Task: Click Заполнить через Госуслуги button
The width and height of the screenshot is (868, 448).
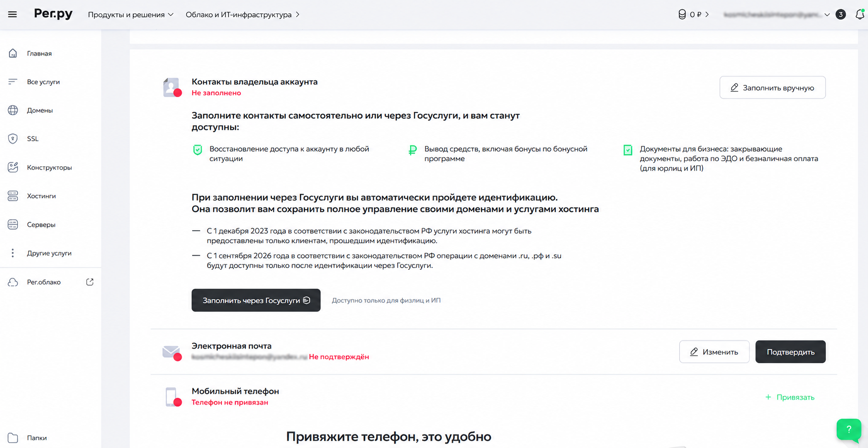Action: click(x=256, y=300)
